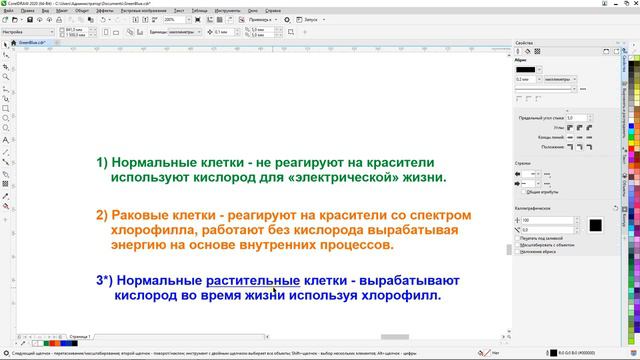Select the Artistic Media tool
Viewport: 640px width, 360px height.
[x=5, y=98]
